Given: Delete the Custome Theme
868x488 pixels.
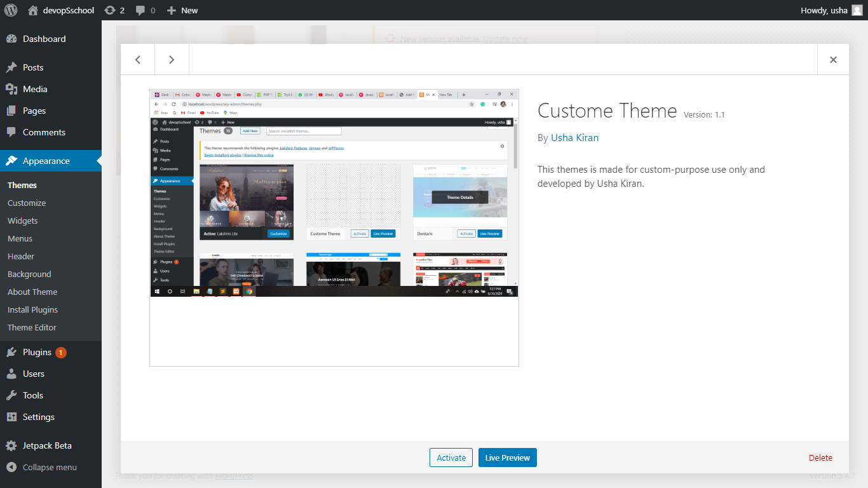Looking at the screenshot, I should (x=820, y=457).
